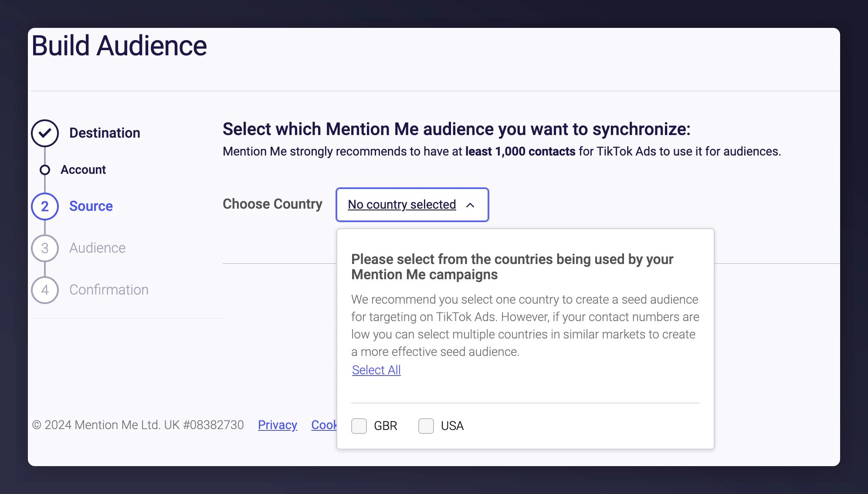Screen dimensions: 868x494
Task: Go to the Destination step label
Action: pyautogui.click(x=105, y=133)
